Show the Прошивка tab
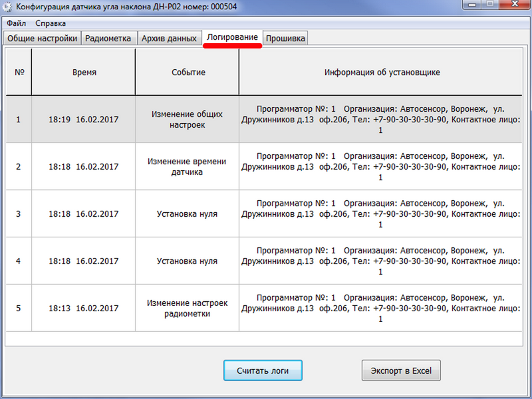532x399 pixels. 285,39
